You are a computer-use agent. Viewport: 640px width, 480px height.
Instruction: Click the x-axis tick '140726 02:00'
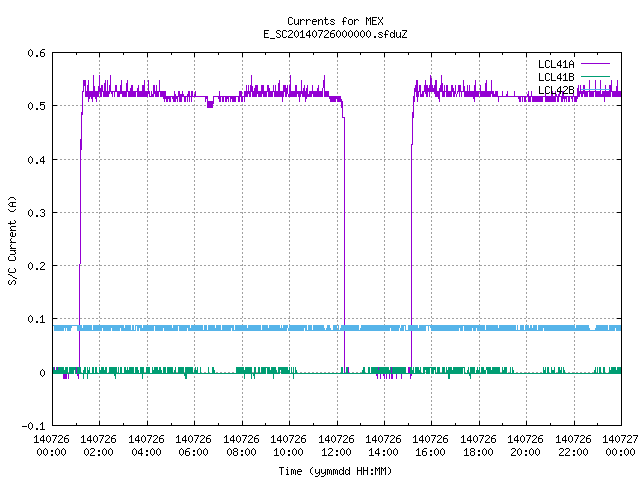(x=98, y=446)
